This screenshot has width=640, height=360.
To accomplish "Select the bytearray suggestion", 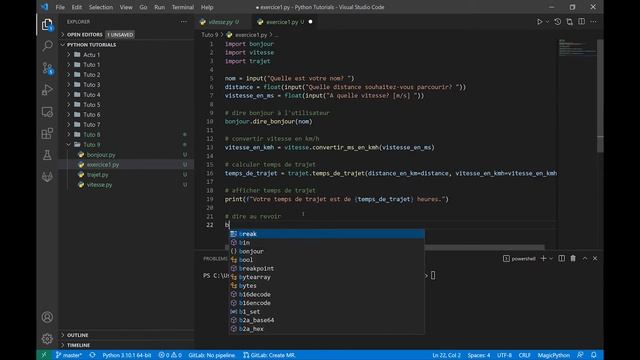I will (327, 277).
